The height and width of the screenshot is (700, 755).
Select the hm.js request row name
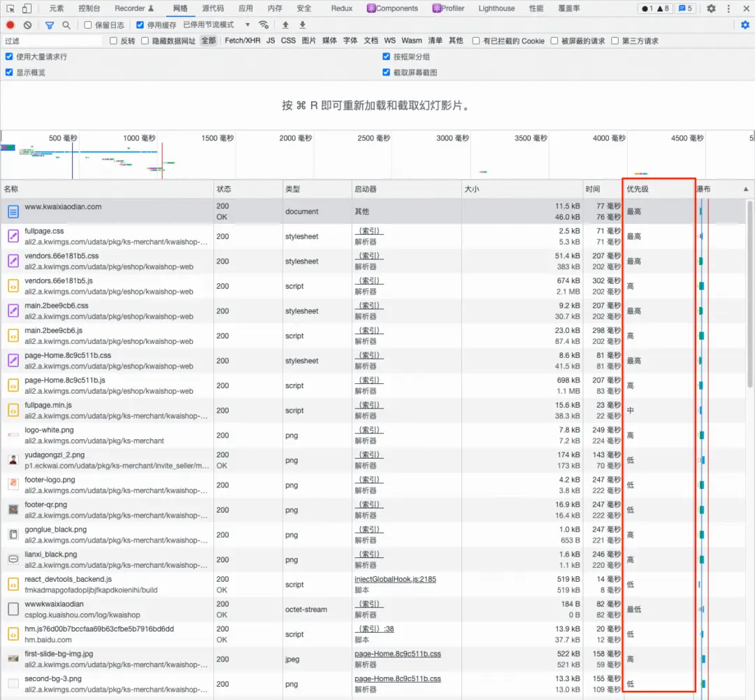tap(99, 629)
